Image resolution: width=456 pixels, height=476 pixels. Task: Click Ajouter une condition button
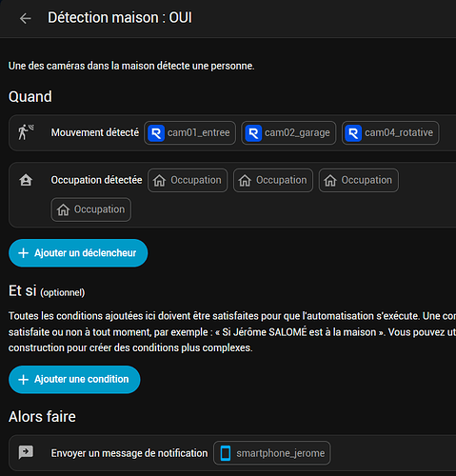pos(74,379)
